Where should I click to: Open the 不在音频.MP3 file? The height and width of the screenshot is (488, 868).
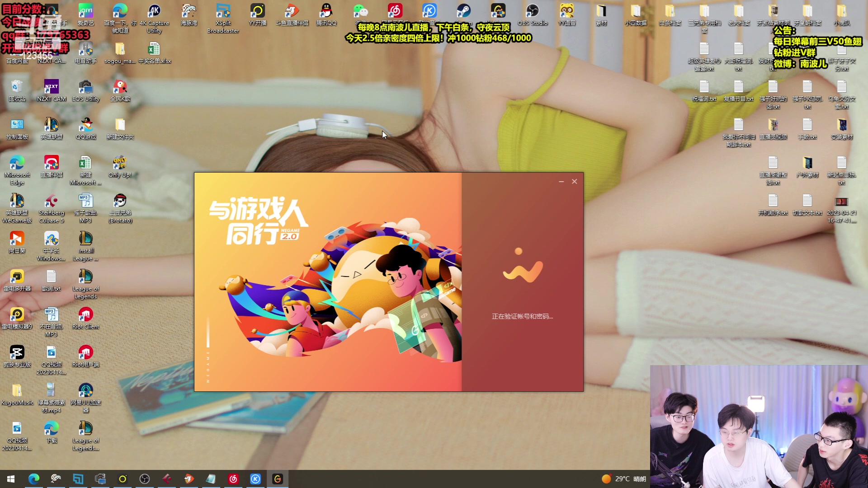51,322
